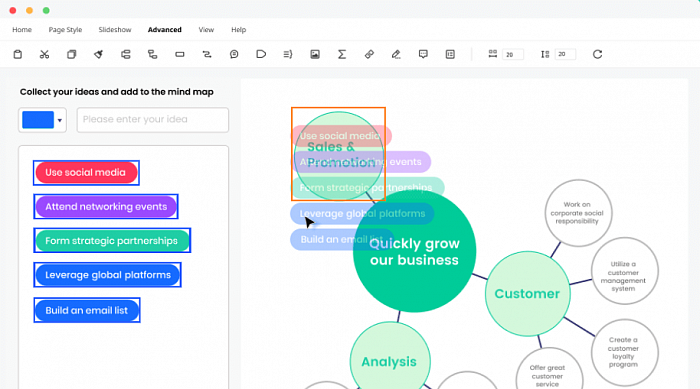Click the vertical spacing value field
This screenshot has height=389, width=700.
(565, 54)
